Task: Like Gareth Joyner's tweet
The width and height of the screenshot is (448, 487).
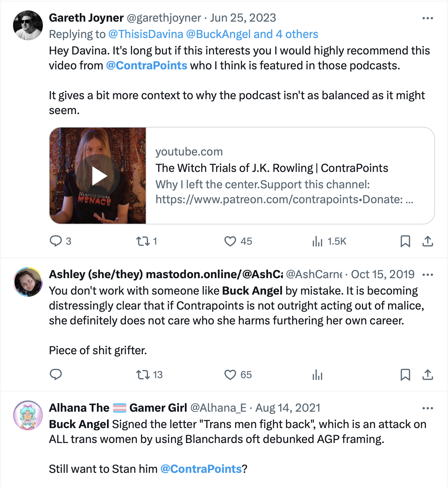Action: coord(230,241)
